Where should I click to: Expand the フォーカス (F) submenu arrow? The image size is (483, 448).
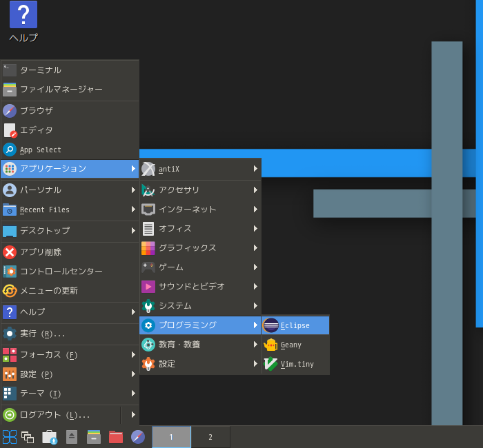(133, 355)
